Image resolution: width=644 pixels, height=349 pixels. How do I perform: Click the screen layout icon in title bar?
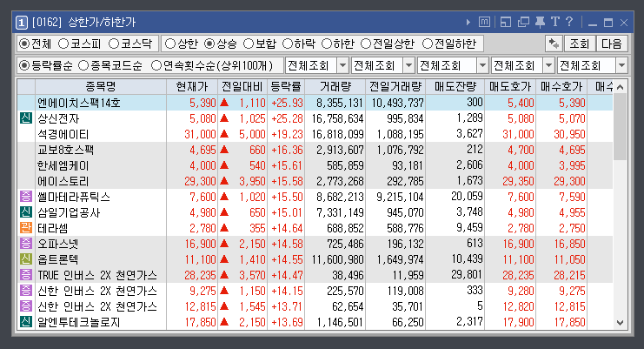click(x=506, y=22)
